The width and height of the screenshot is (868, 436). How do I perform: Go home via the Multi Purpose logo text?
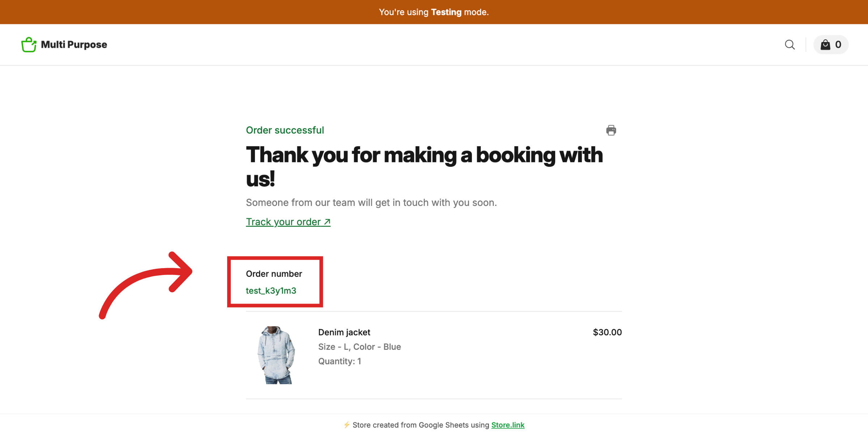tap(74, 45)
